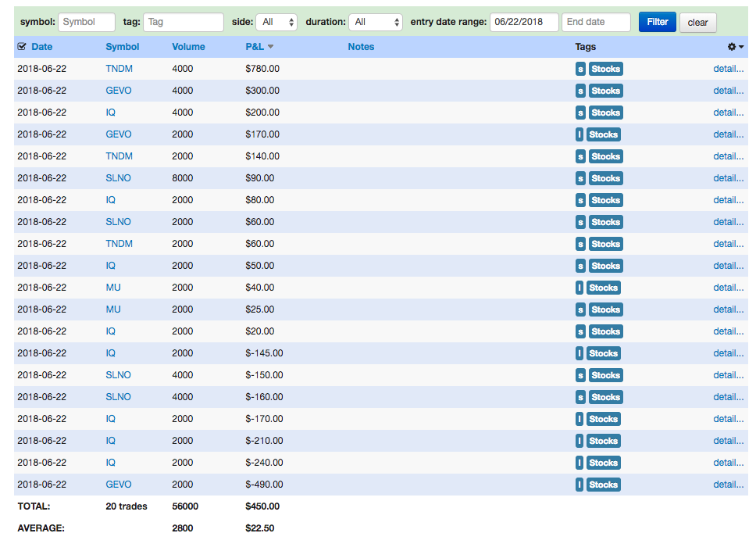Open TNDM symbol on the $780.00 row
This screenshot has height=551, width=756.
tap(119, 69)
